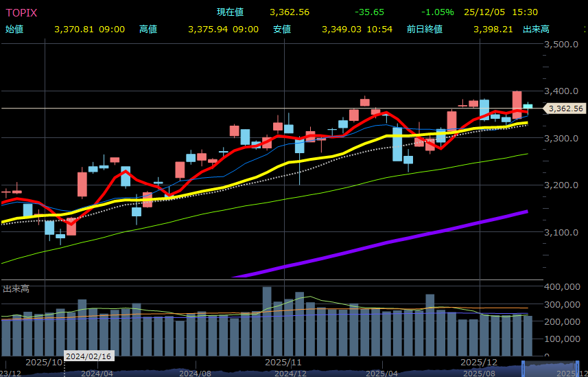Click the 3,362.56 current price tag on axis
This screenshot has width=588, height=377.
click(x=565, y=108)
